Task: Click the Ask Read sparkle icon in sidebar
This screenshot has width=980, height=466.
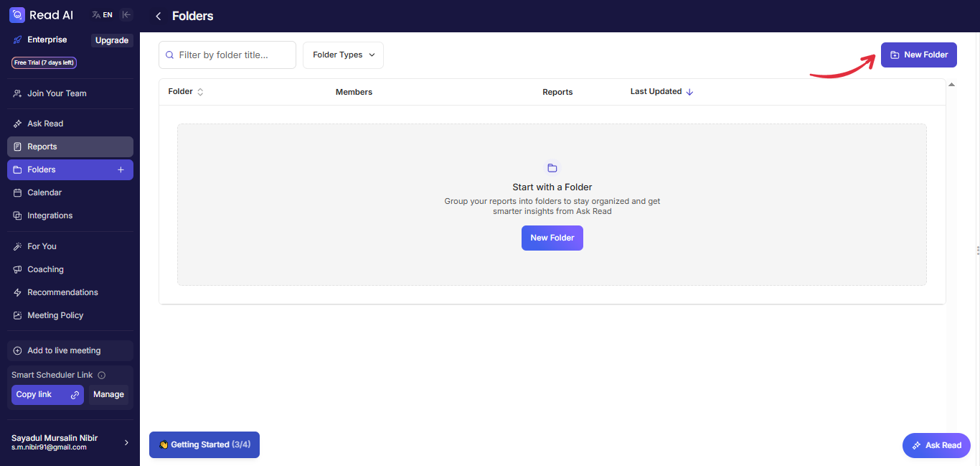Action: (17, 124)
